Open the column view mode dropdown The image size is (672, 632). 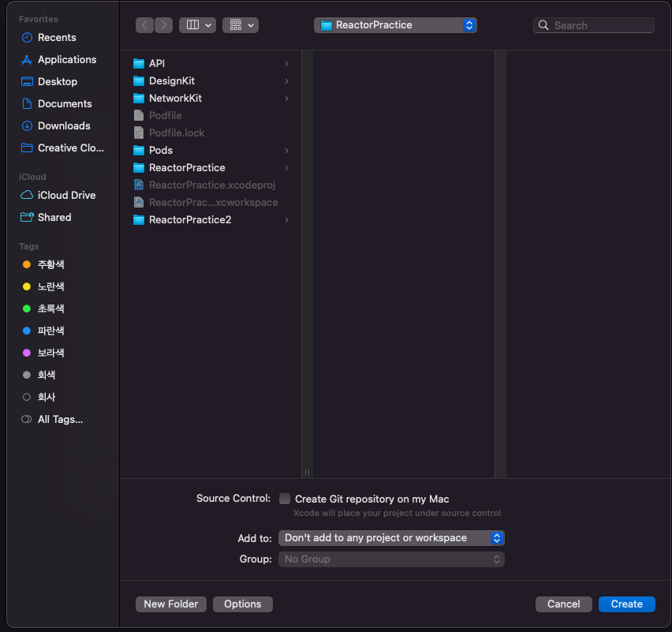tap(197, 25)
